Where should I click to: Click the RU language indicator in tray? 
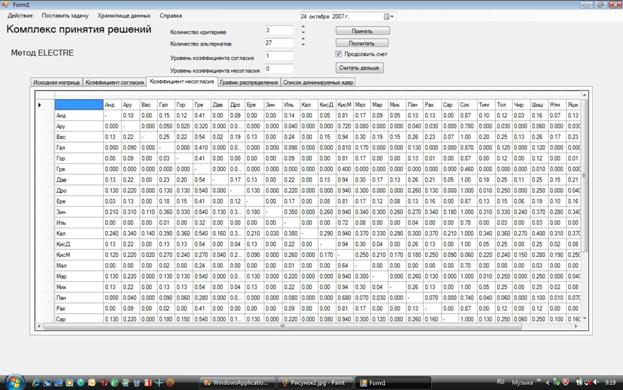501,382
